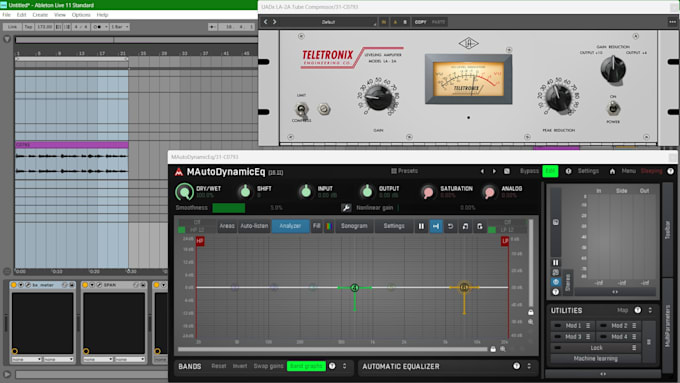
Task: Open the Help menu in Ableton
Action: tap(102, 15)
